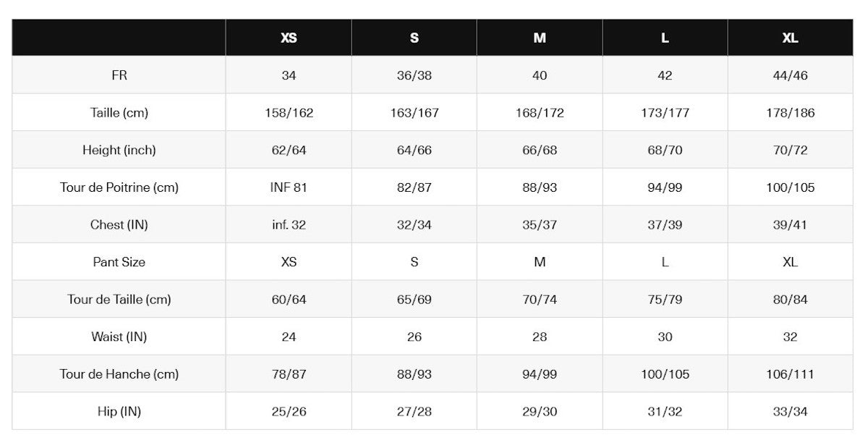The height and width of the screenshot is (443, 868).
Task: Select the 'Waist (IN)' row label
Action: (x=119, y=337)
